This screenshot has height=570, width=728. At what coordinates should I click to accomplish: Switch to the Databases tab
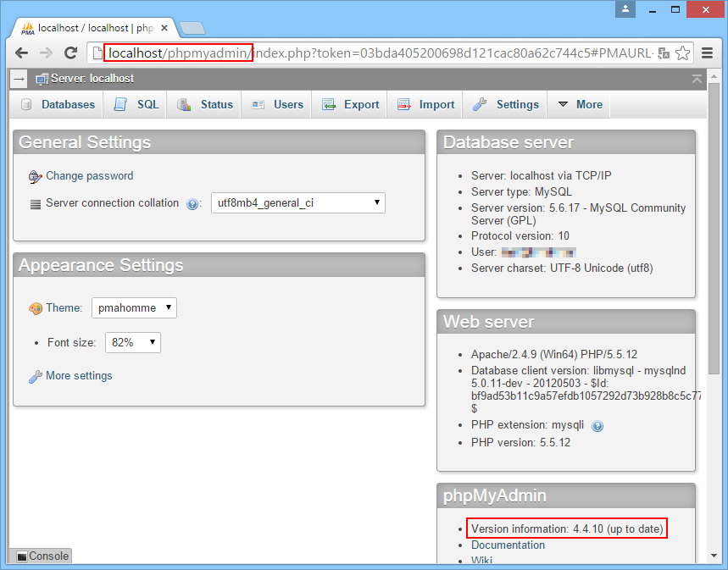pos(58,104)
